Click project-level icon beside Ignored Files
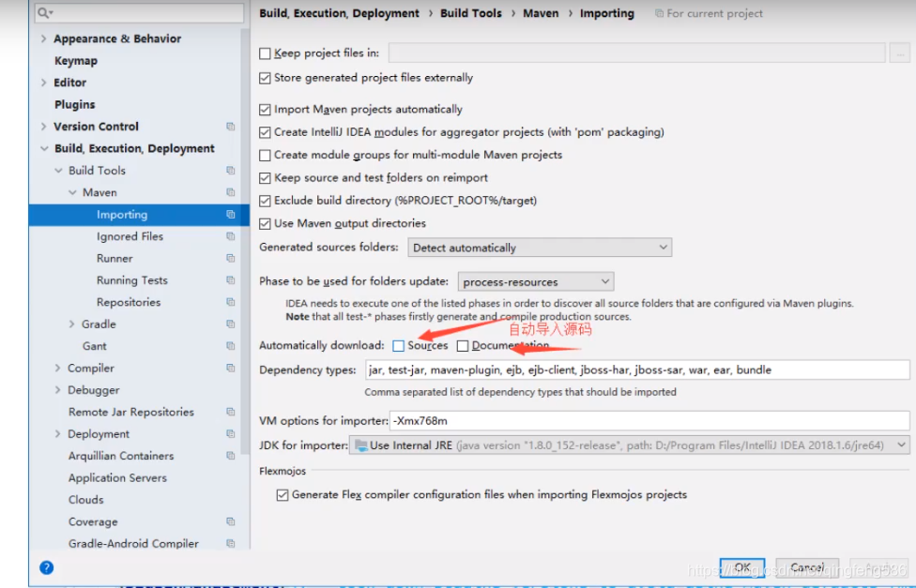This screenshot has height=588, width=916. 231,236
